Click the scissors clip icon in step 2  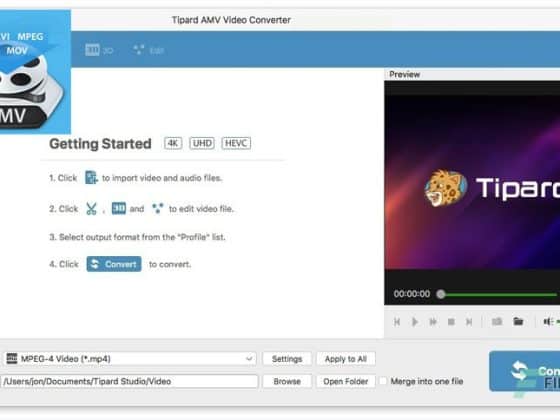pyautogui.click(x=91, y=209)
